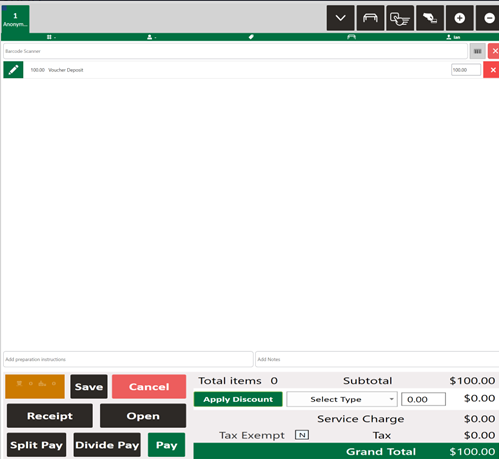
Task: Click the minus circle icon button
Action: (x=489, y=18)
